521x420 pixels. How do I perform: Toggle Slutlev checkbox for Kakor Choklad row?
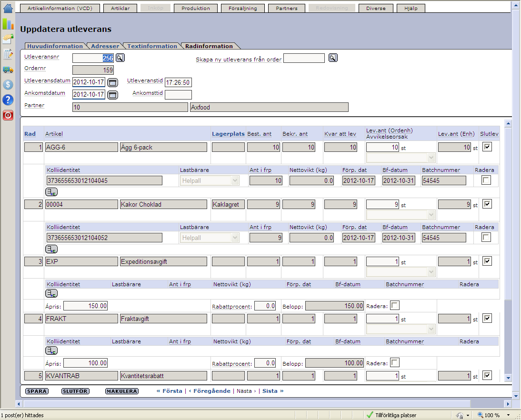coord(487,204)
